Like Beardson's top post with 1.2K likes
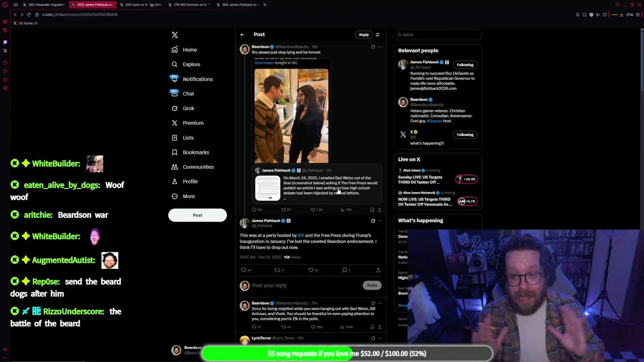The height and width of the screenshot is (362, 644). [x=313, y=210]
